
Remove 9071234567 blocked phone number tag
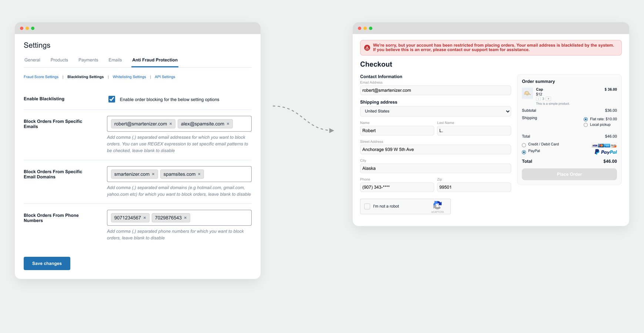pos(145,218)
